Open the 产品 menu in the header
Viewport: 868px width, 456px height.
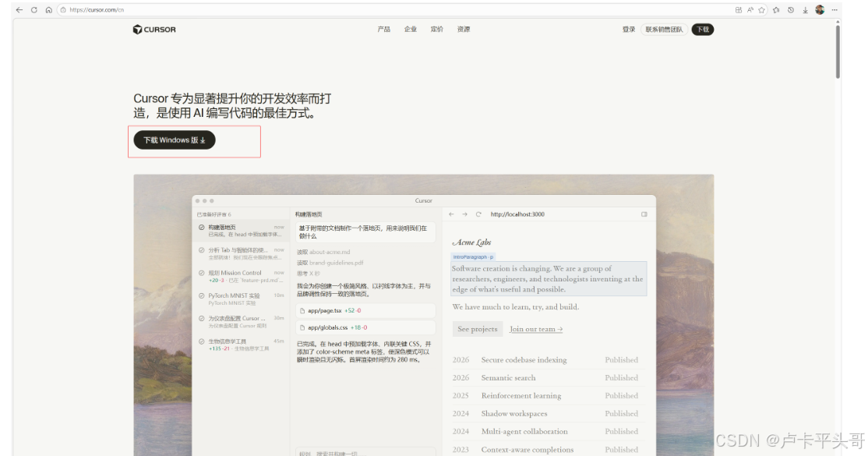(383, 30)
